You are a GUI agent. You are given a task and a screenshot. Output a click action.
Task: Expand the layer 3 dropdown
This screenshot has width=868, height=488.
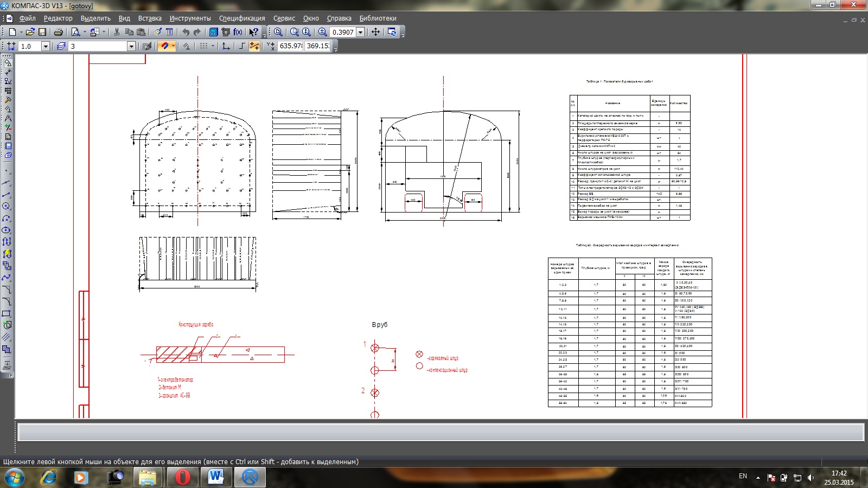pos(131,46)
